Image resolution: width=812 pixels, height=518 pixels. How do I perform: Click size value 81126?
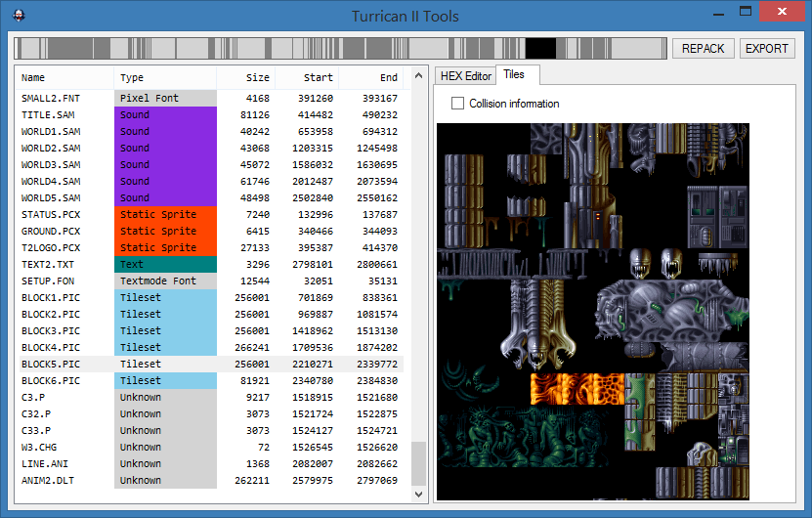255,115
